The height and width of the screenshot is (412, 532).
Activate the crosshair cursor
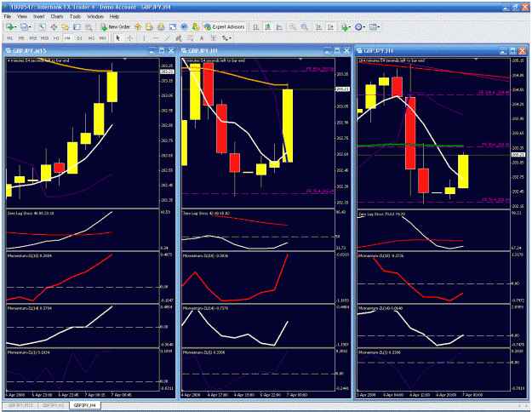[129, 38]
